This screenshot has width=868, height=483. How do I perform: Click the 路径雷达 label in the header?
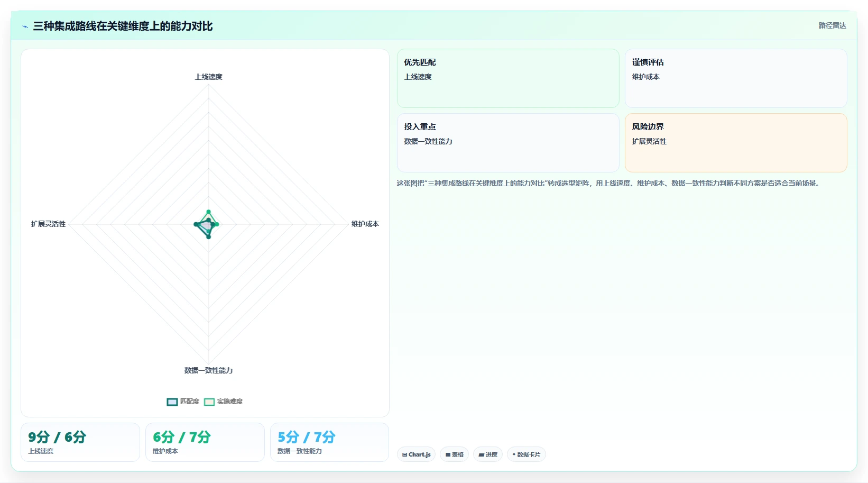[832, 25]
